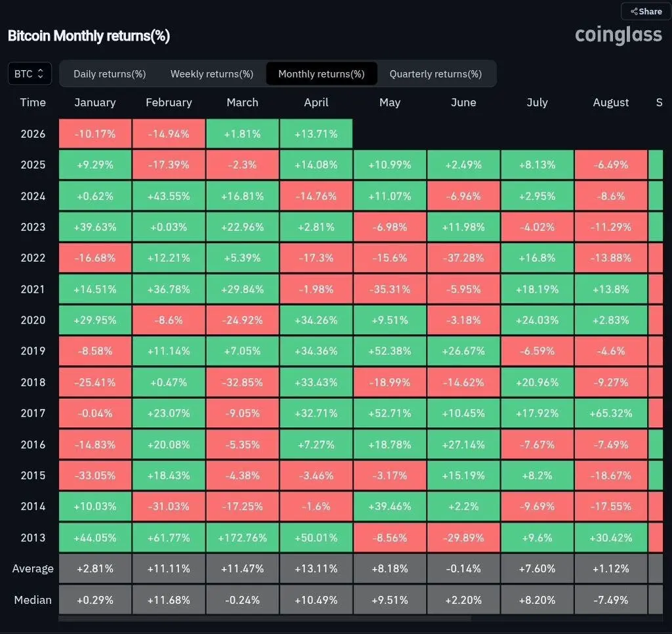
Task: Click the August column header
Action: (x=611, y=102)
